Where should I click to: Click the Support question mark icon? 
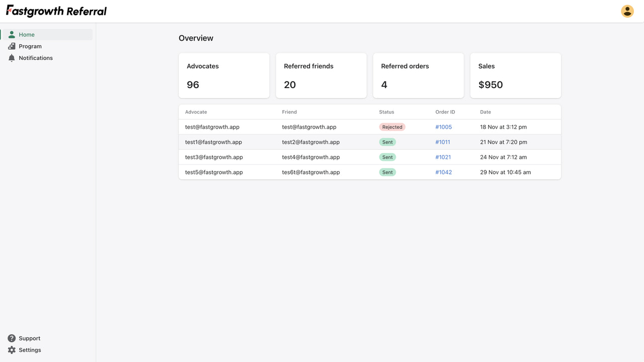click(x=11, y=338)
